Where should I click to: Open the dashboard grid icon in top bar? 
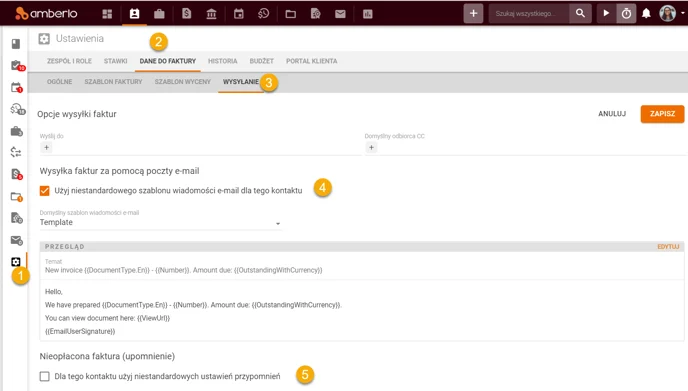point(107,14)
